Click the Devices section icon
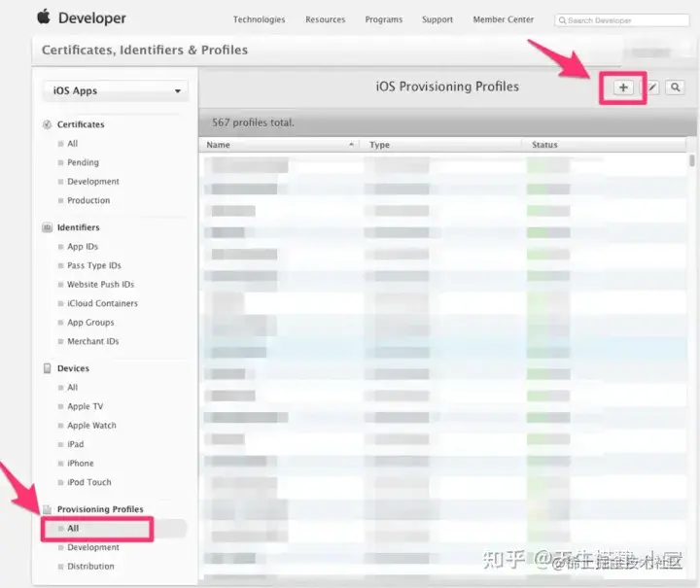Viewport: 700px width, 588px height. (47, 368)
